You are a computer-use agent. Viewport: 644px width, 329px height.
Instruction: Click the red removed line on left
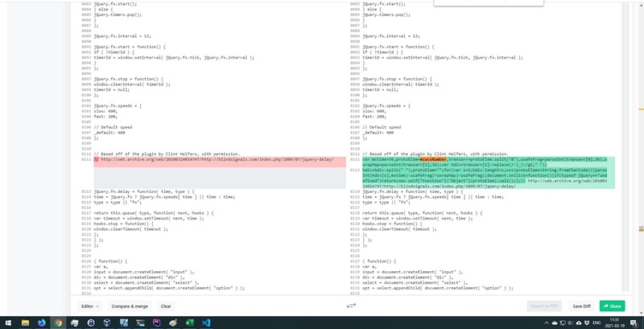pos(219,160)
